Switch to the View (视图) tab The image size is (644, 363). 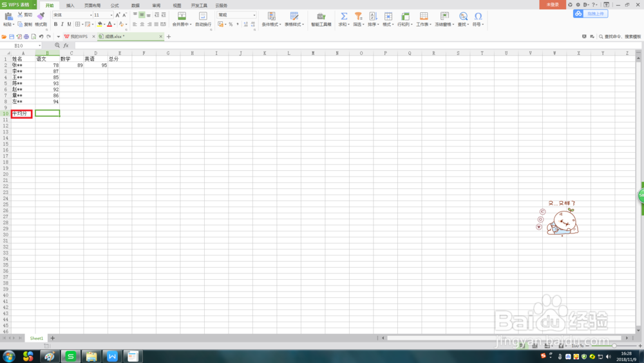[x=177, y=5]
